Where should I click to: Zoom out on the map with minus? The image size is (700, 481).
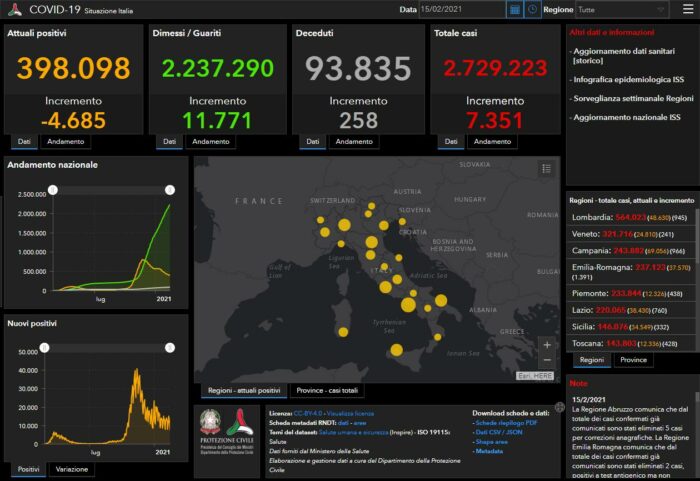(x=547, y=360)
